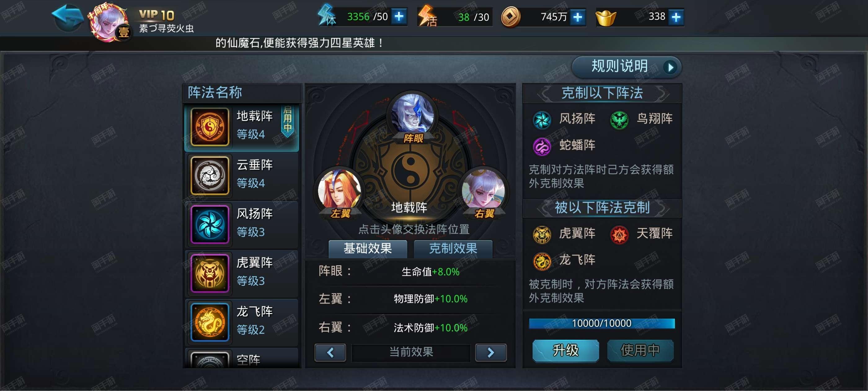Select the 地载阵 formation icon

[210, 127]
